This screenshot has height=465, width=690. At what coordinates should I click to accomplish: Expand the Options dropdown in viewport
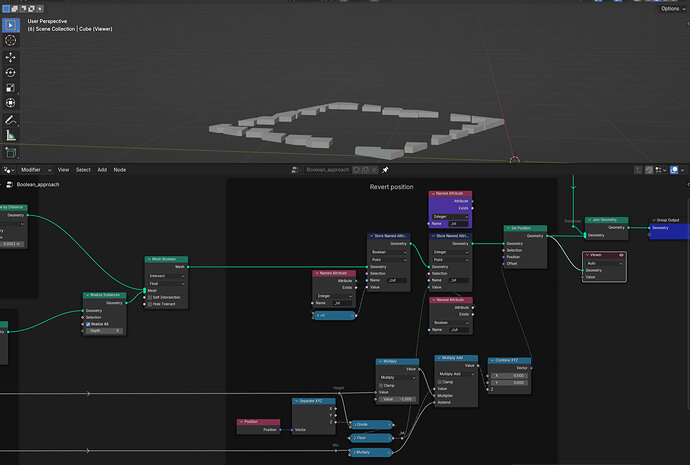click(x=673, y=8)
